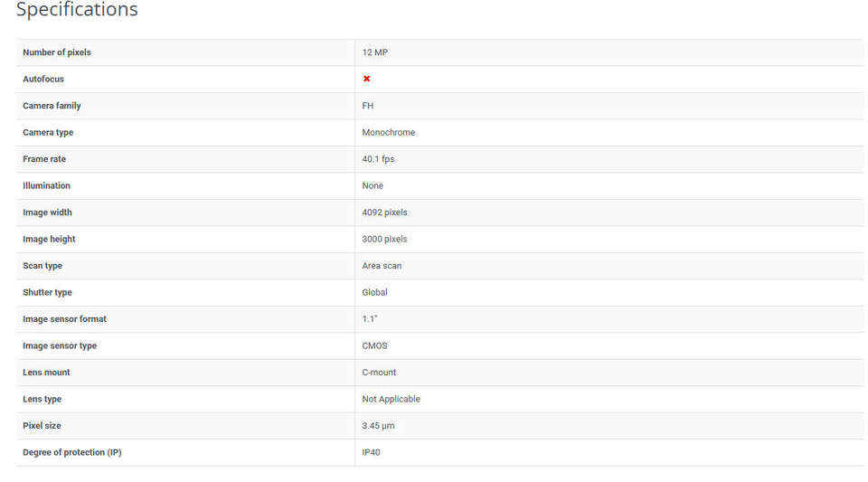Click the 3.45 µm pixel size value
Viewport: 868px width, 482px height.
(378, 426)
